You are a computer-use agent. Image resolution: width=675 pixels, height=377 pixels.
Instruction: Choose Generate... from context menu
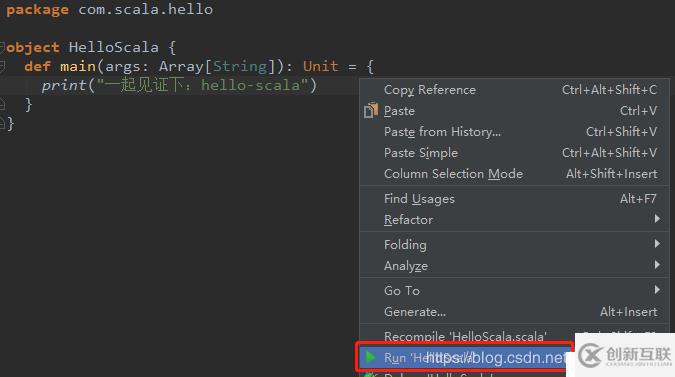[x=514, y=312]
